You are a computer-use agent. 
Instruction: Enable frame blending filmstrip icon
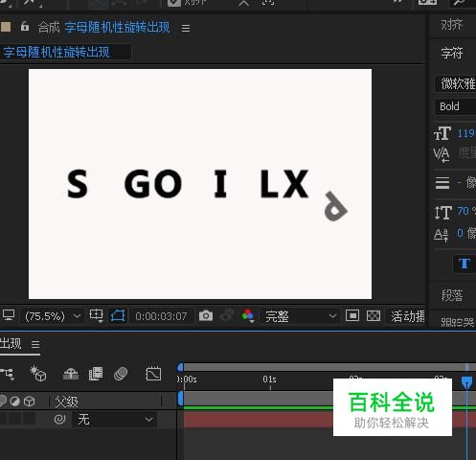96,374
